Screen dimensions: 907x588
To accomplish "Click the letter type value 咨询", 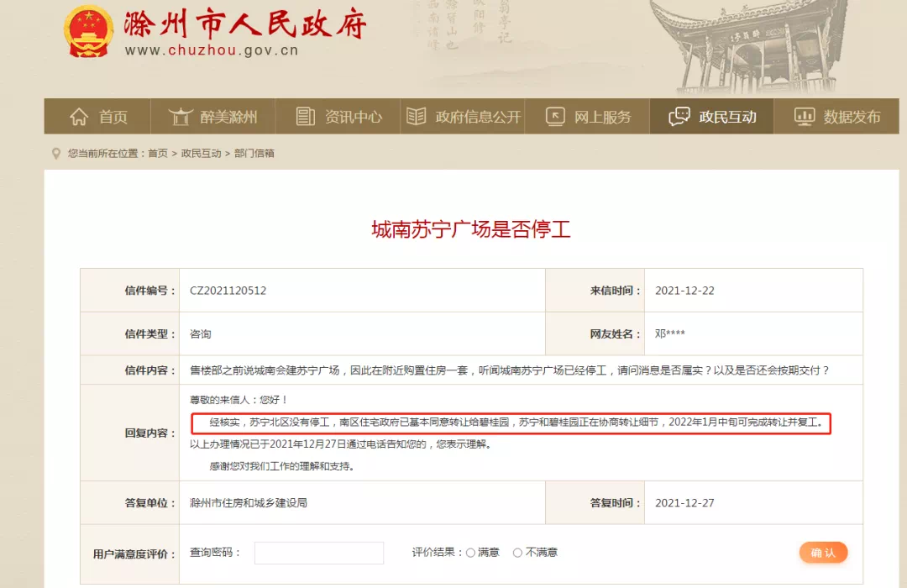I will coord(200,334).
